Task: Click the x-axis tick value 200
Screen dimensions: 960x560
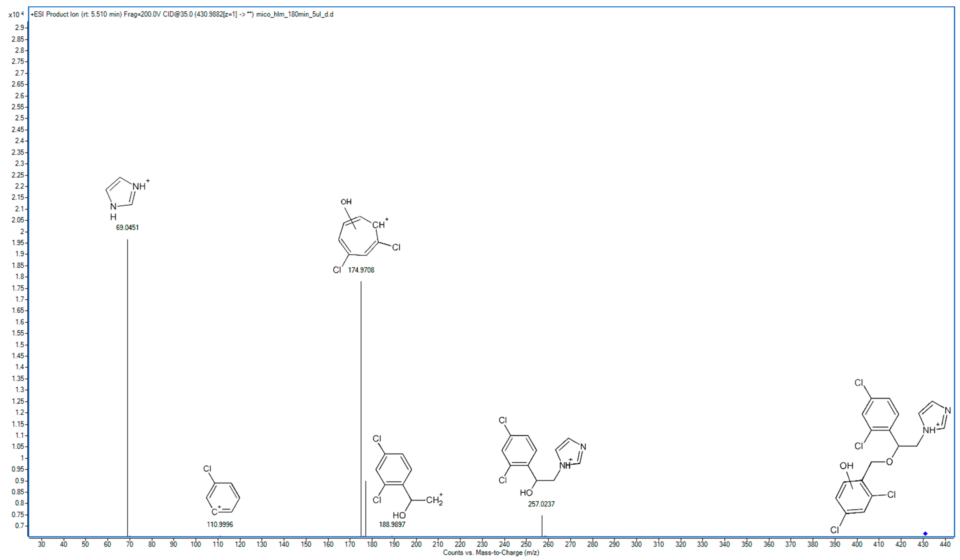Action: 416,544
